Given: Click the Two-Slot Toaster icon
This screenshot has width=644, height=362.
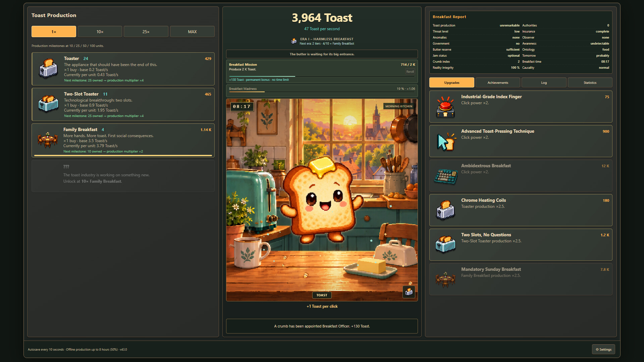Looking at the screenshot, I should pyautogui.click(x=48, y=104).
